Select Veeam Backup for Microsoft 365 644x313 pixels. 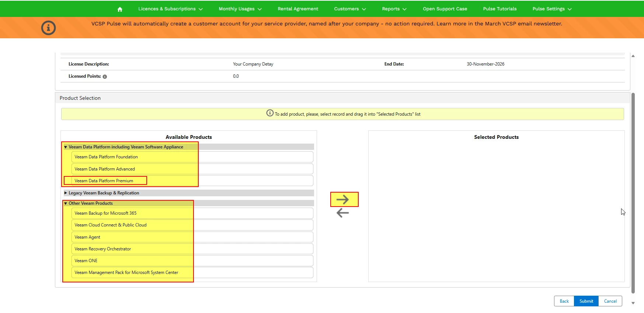tap(192, 213)
